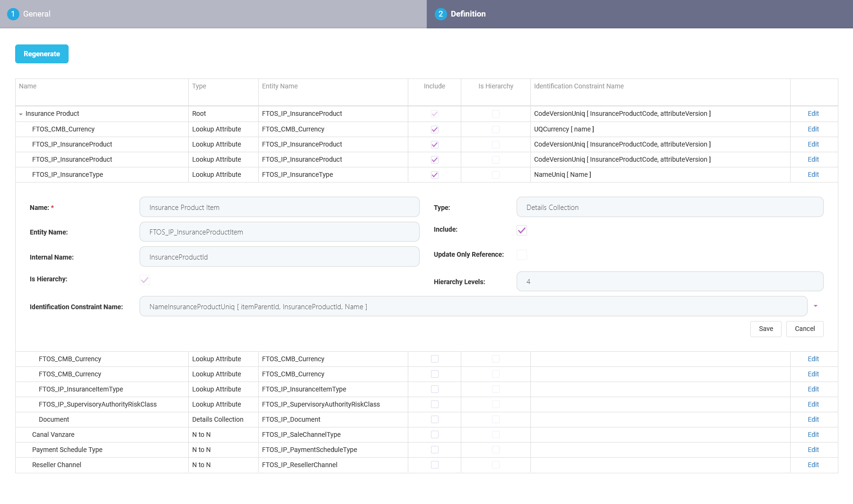This screenshot has width=853, height=504.
Task: Toggle the Update Only Reference checkbox
Action: click(x=521, y=254)
